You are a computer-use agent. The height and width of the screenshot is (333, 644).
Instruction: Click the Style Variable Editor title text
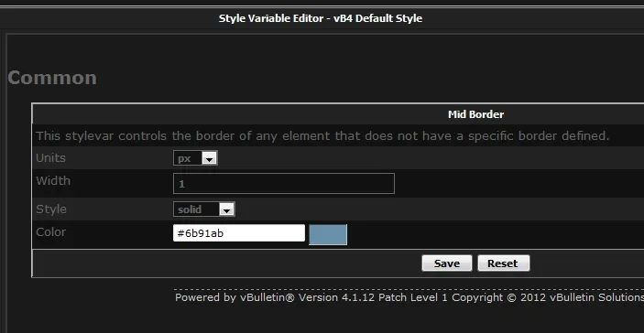point(321,18)
